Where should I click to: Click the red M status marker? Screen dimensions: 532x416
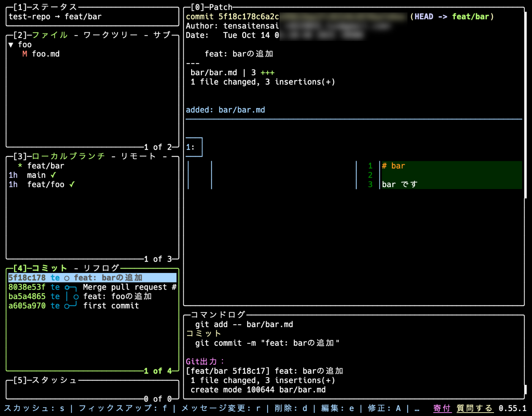[25, 54]
